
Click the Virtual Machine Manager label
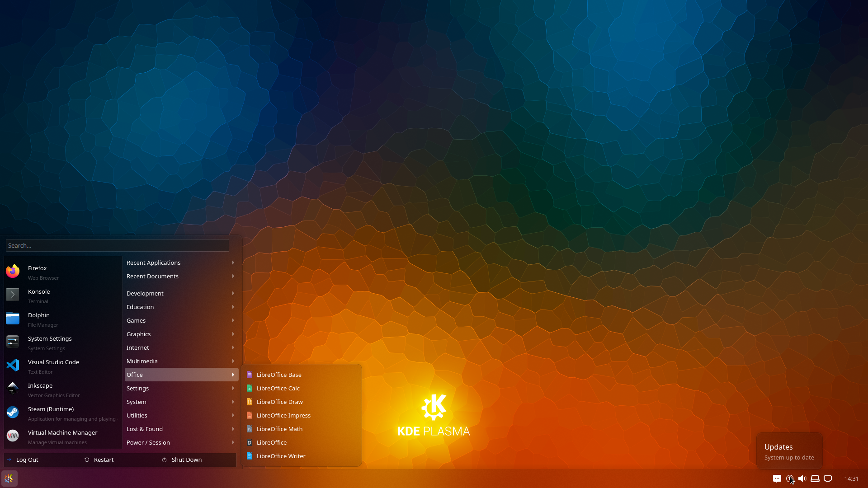62,432
